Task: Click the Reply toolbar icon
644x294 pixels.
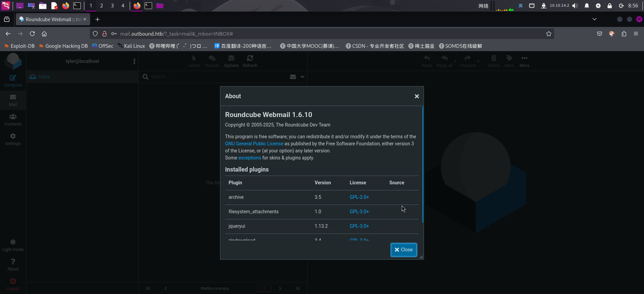Action: [427, 61]
